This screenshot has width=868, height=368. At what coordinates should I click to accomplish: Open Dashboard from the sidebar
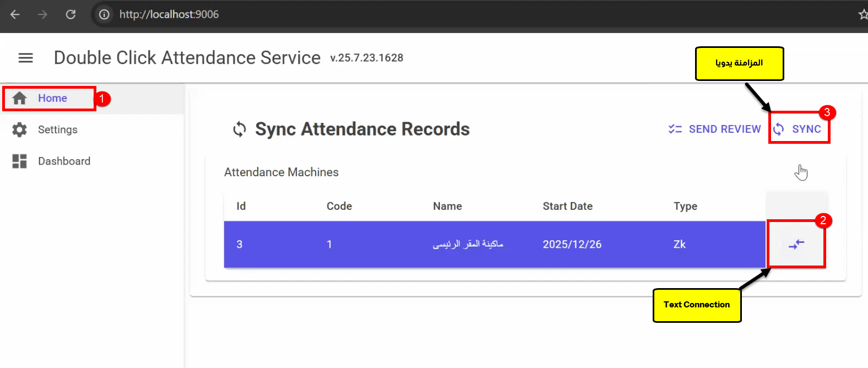pos(64,161)
